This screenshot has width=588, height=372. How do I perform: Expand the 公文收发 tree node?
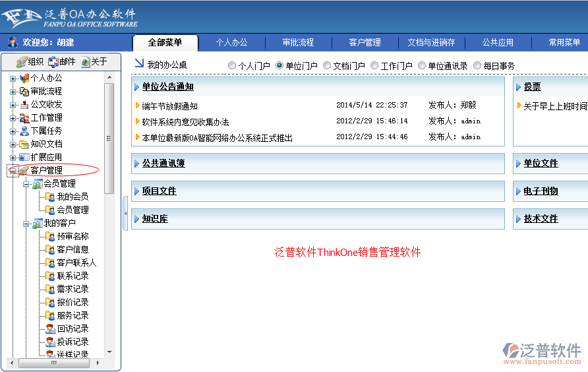pos(13,105)
